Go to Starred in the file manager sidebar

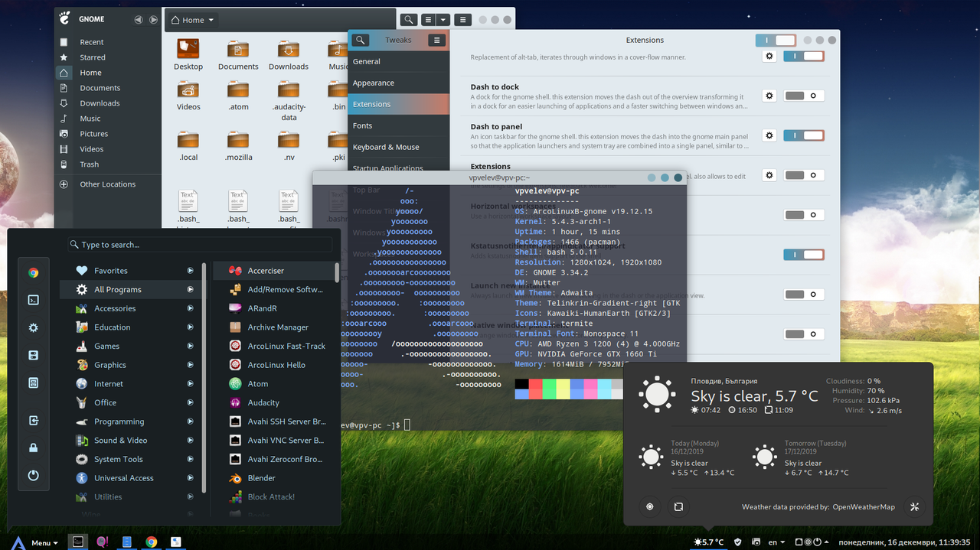click(x=108, y=57)
